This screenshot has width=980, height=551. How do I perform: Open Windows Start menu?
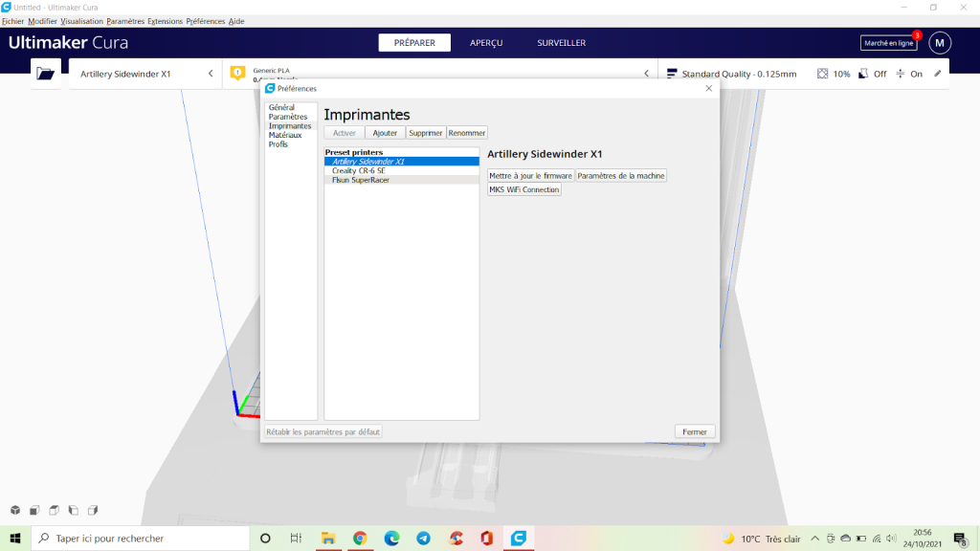[x=15, y=538]
